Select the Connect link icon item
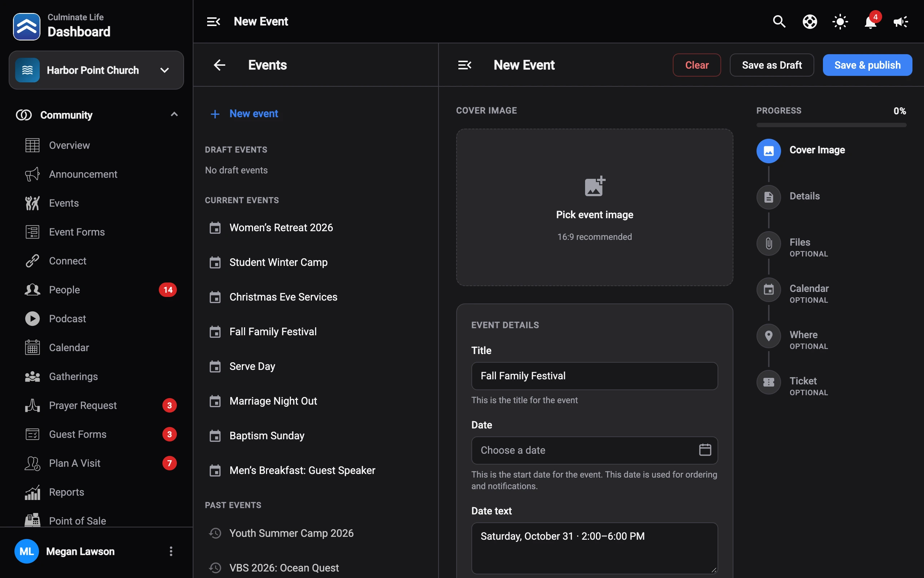The width and height of the screenshot is (924, 578). (96, 261)
